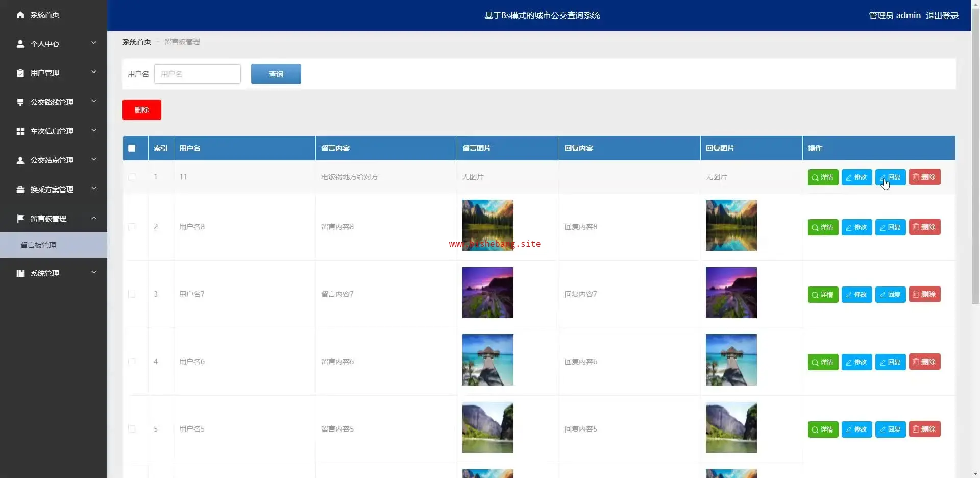
Task: Click the icon beside 系统管理
Action: tap(20, 273)
